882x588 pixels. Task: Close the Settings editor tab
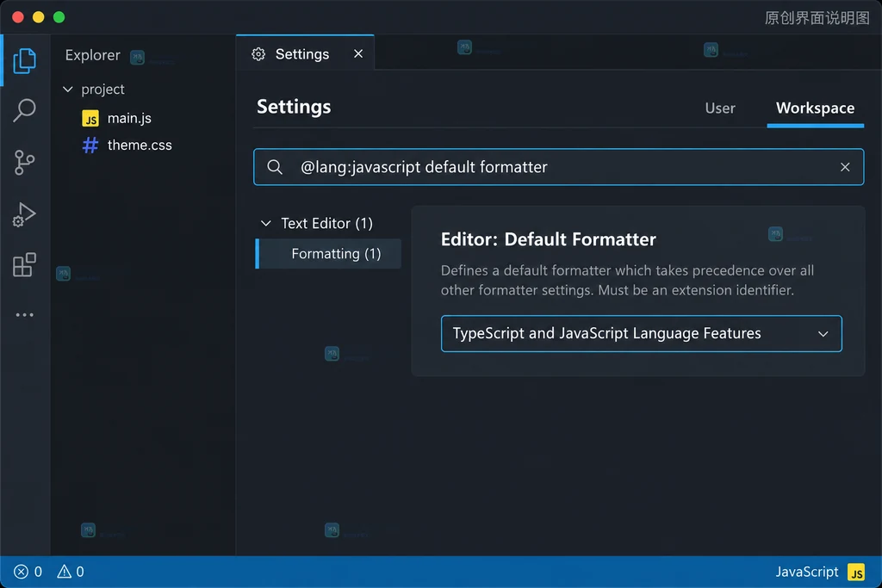pyautogui.click(x=357, y=53)
